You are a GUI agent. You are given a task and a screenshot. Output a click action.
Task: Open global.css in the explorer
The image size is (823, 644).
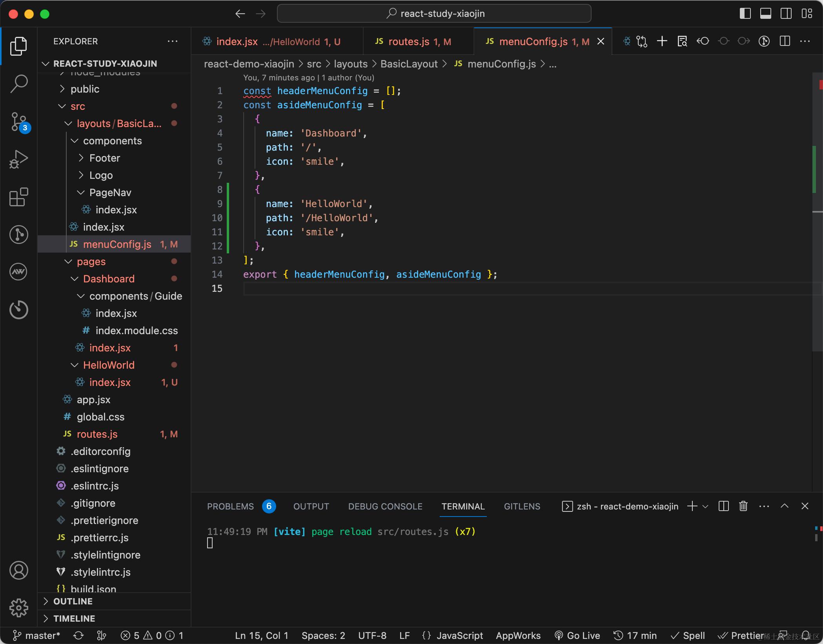(100, 417)
